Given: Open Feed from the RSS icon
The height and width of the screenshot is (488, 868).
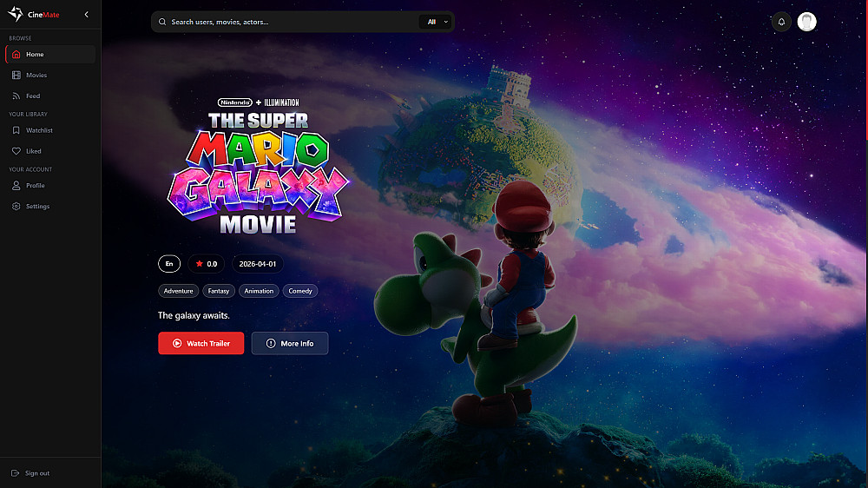Looking at the screenshot, I should (x=16, y=96).
